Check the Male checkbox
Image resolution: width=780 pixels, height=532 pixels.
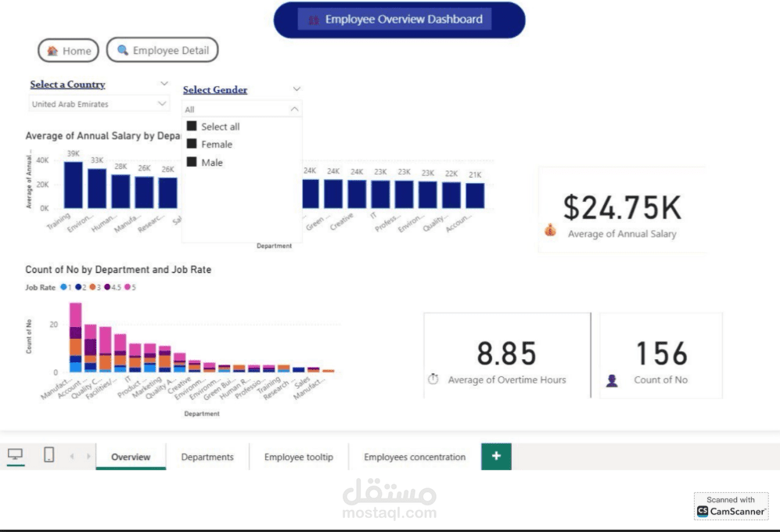(x=192, y=162)
